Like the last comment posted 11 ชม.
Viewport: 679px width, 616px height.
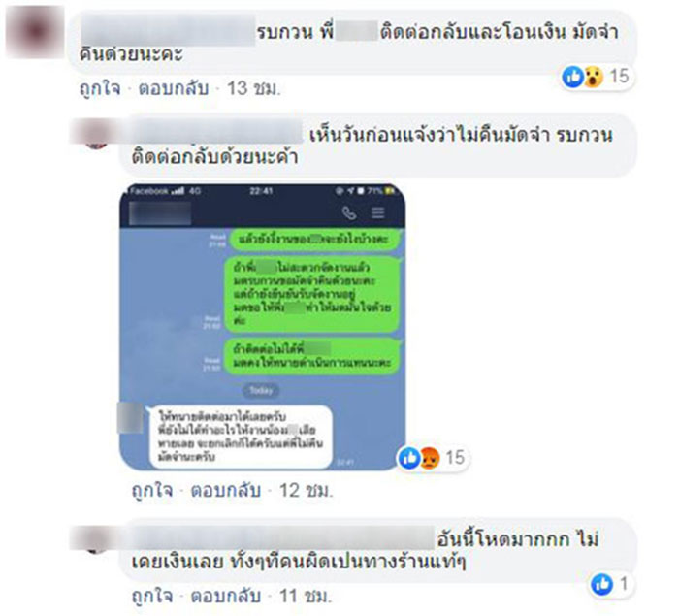(152, 596)
